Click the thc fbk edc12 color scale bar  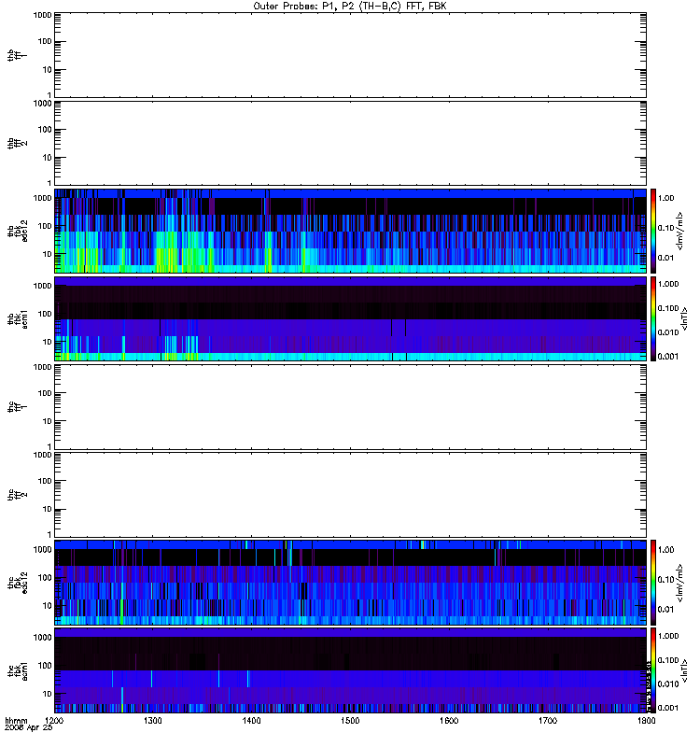click(x=653, y=583)
